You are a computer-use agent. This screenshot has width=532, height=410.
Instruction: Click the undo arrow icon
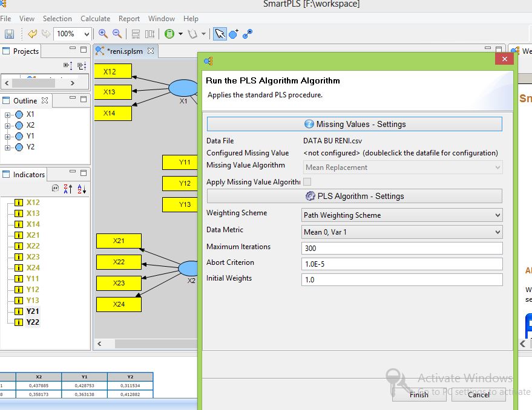coord(32,34)
